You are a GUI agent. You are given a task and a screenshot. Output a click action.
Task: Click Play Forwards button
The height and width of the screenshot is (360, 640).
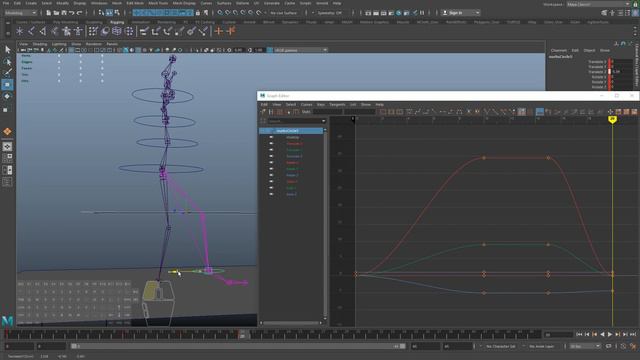coord(610,334)
